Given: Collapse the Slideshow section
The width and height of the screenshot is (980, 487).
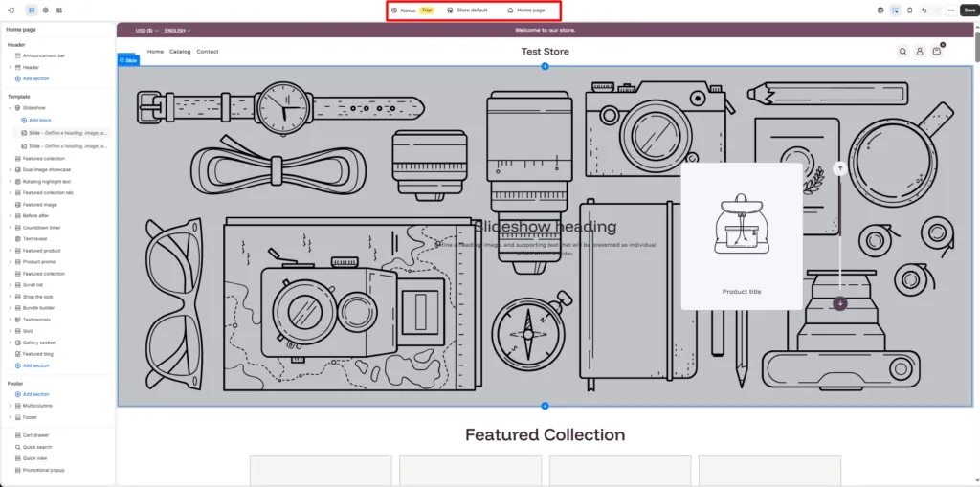Looking at the screenshot, I should (x=11, y=108).
